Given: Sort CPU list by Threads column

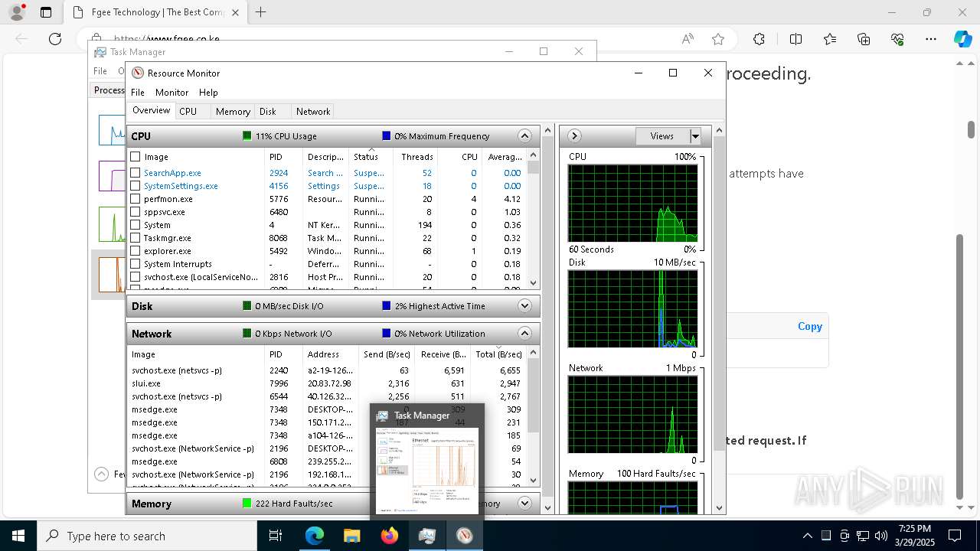Looking at the screenshot, I should click(417, 157).
